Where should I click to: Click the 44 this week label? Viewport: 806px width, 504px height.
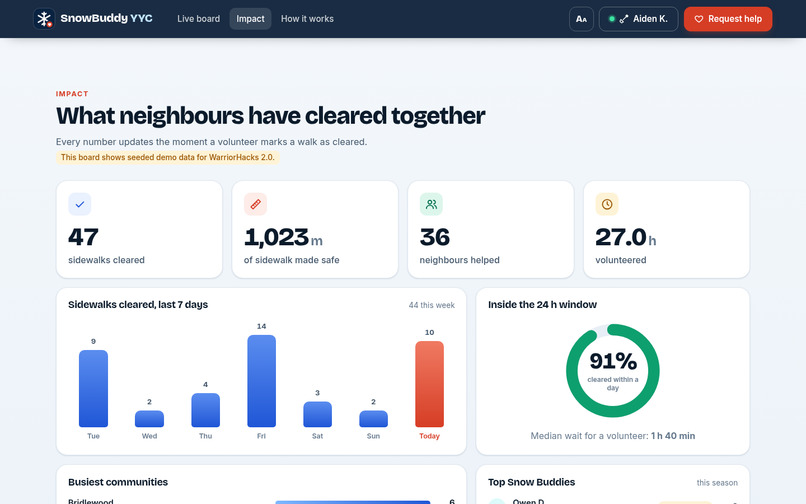[x=432, y=305]
